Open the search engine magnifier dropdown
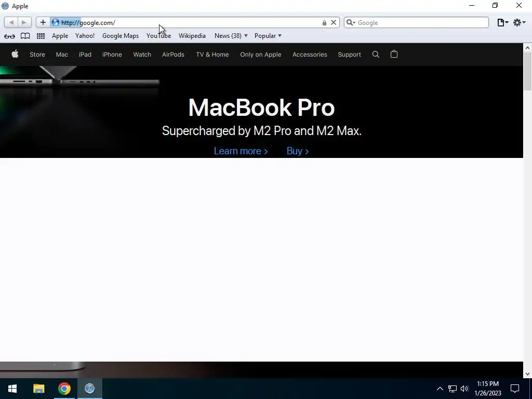The image size is (532, 399). pyautogui.click(x=351, y=22)
